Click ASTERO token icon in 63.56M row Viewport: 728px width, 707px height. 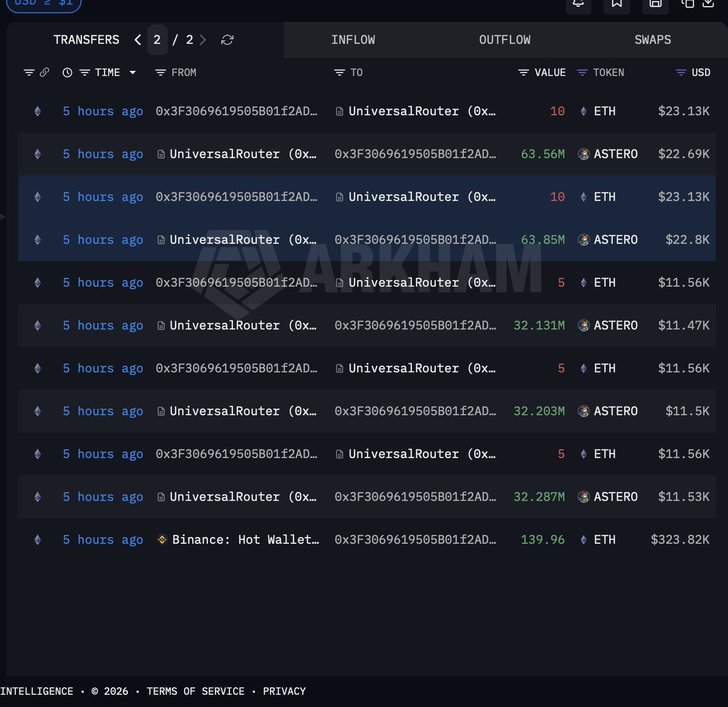pyautogui.click(x=584, y=154)
